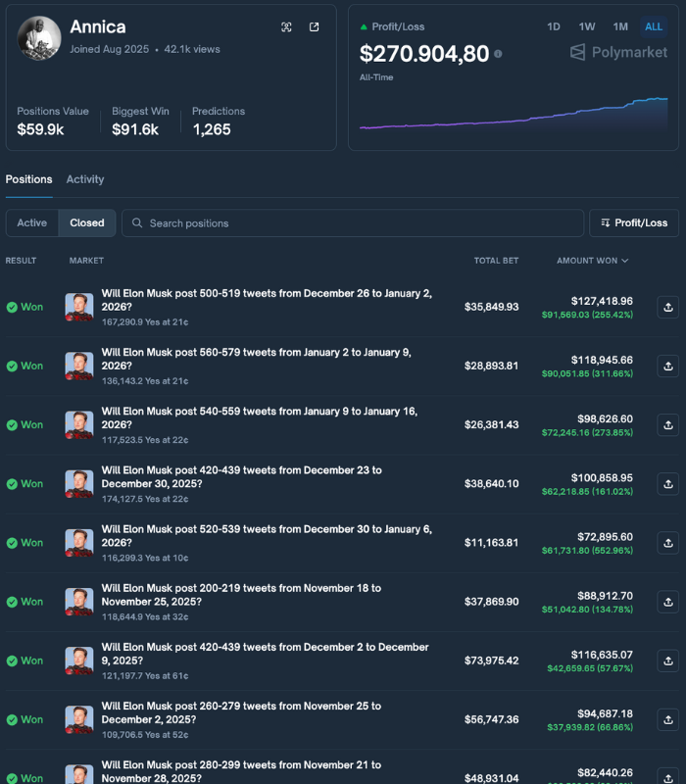
Task: Open Annica's profile avatar image
Action: click(x=39, y=38)
